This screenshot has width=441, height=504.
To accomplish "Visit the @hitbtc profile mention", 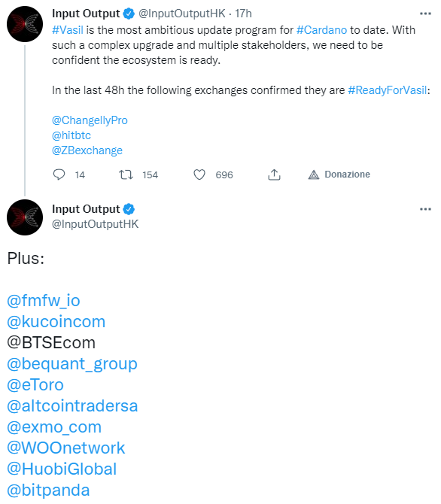I will click(x=71, y=135).
